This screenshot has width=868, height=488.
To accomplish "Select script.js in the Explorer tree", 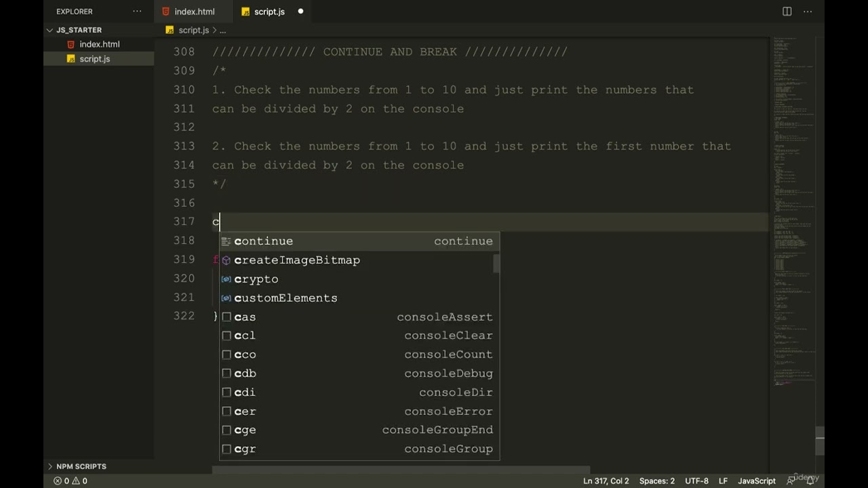I will (99, 59).
